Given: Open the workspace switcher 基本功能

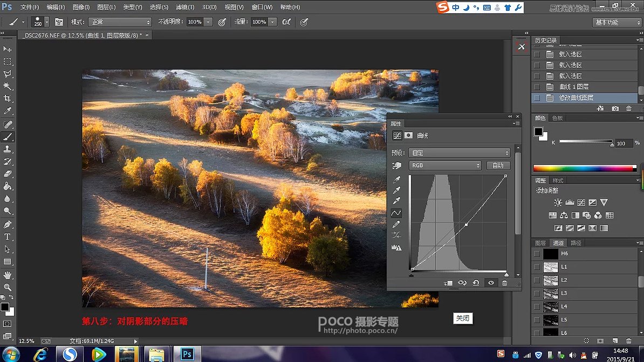Looking at the screenshot, I should (x=617, y=23).
